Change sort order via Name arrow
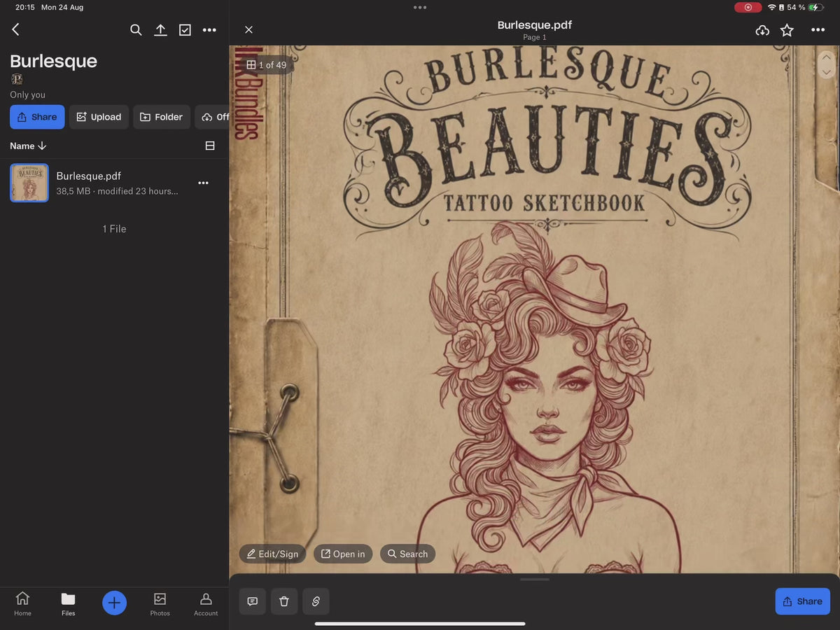This screenshot has width=840, height=630. click(28, 146)
